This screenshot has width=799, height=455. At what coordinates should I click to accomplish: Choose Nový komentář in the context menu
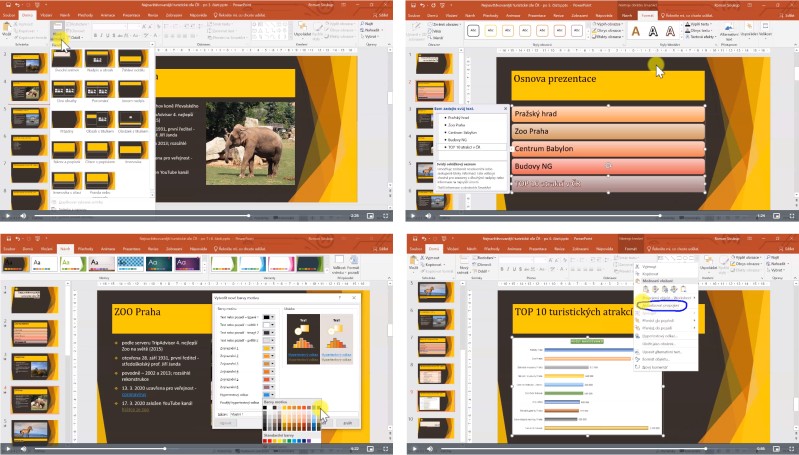click(655, 367)
